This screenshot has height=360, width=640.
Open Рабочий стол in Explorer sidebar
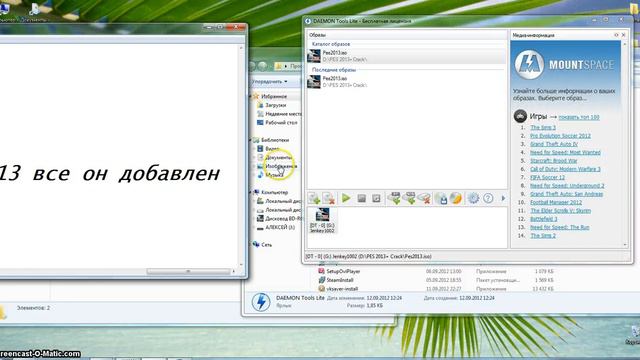pyautogui.click(x=278, y=122)
